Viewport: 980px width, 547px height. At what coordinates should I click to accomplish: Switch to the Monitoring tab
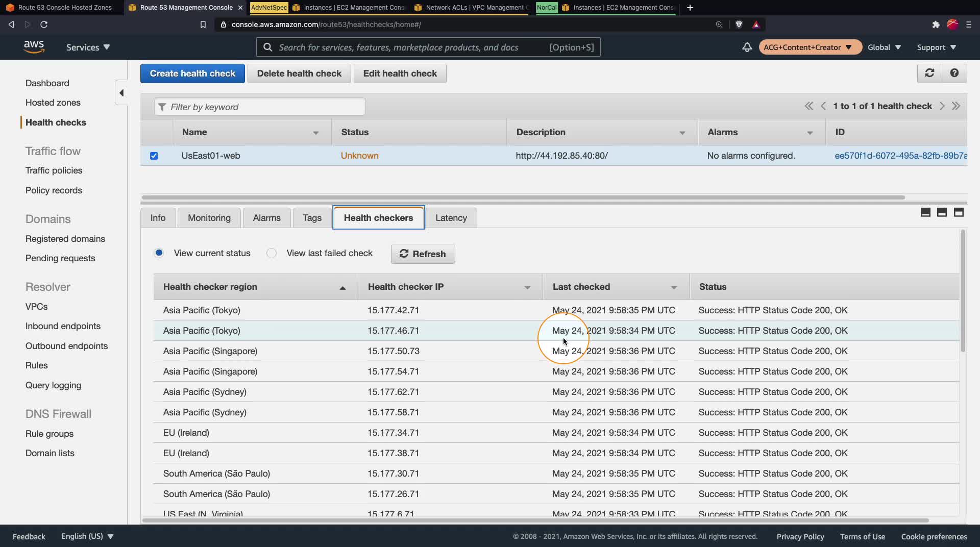209,218
